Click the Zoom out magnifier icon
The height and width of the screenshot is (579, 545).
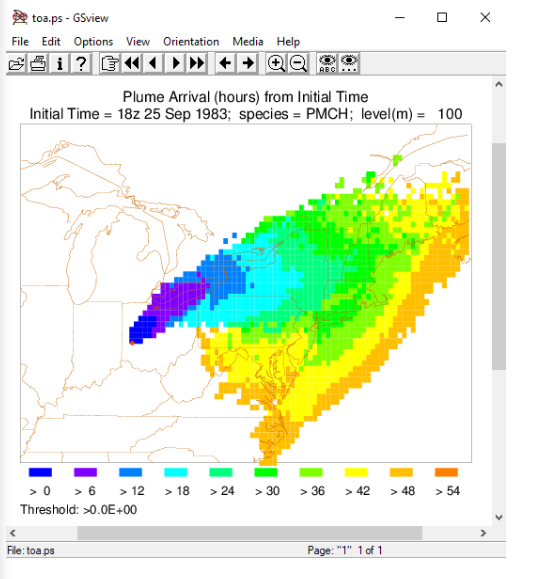(x=298, y=64)
